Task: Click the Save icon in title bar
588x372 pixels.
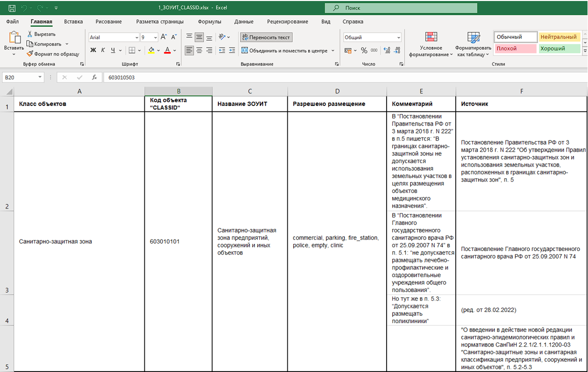Action: click(11, 8)
